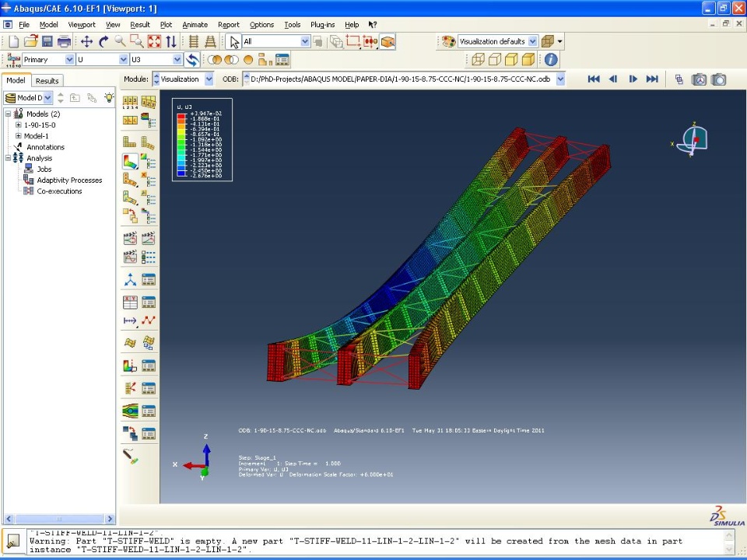
Task: Click the New model database icon
Action: click(x=13, y=41)
